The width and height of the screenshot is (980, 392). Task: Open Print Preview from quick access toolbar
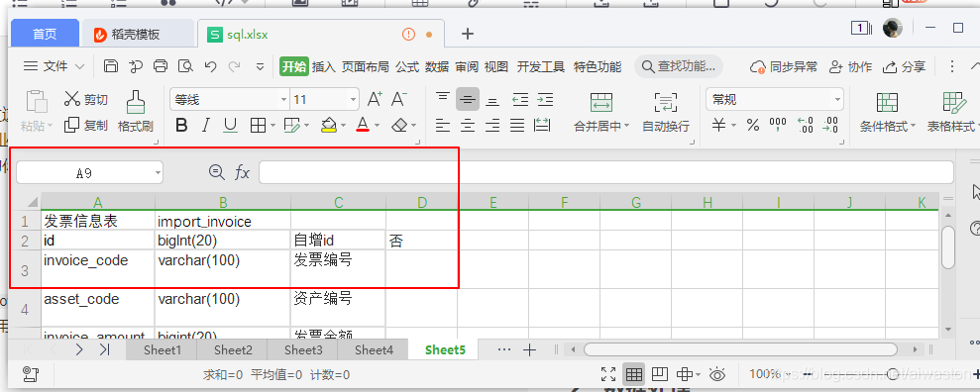pyautogui.click(x=185, y=66)
